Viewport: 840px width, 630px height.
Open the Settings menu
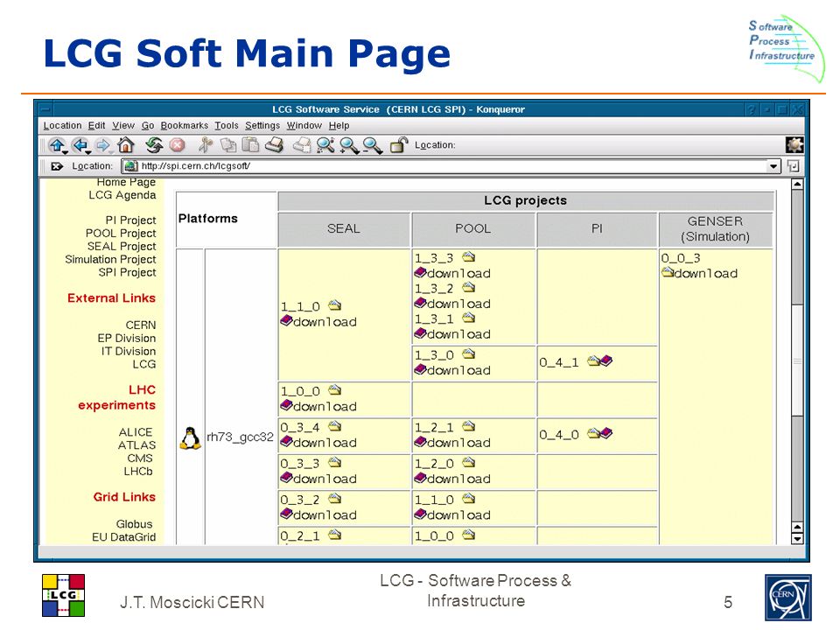coord(262,125)
